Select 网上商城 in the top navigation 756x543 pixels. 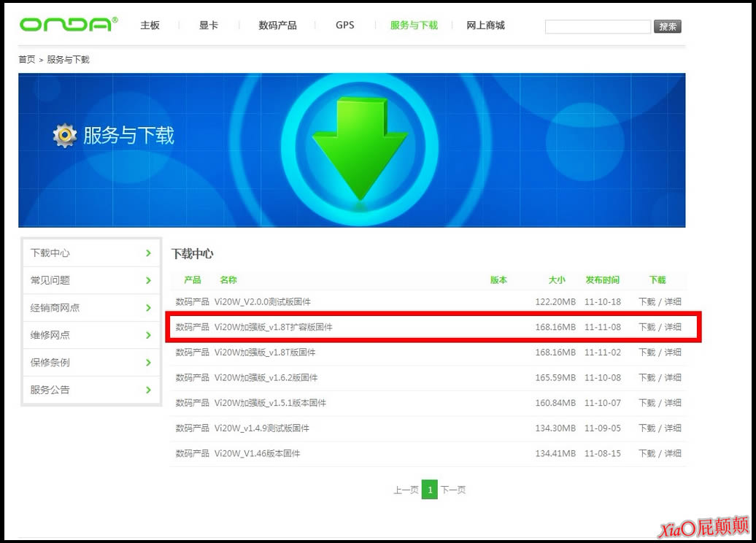(485, 26)
